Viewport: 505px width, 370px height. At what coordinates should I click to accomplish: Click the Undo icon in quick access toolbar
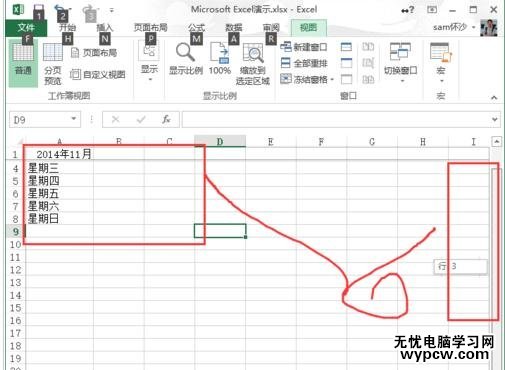pos(60,10)
